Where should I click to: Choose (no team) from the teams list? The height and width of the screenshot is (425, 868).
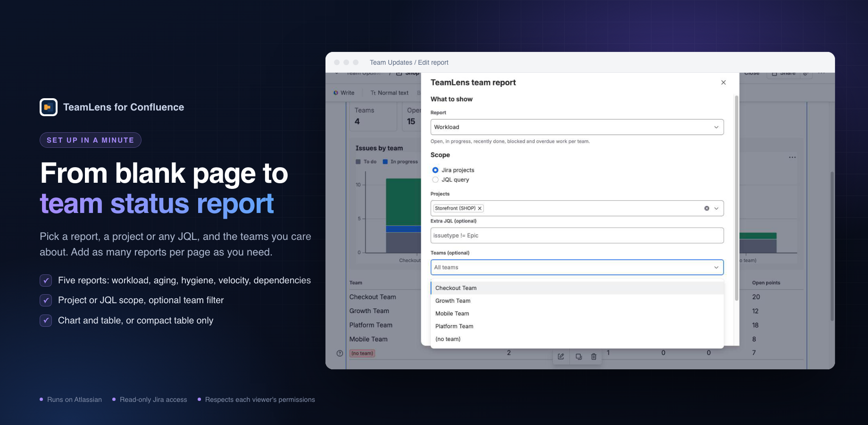pyautogui.click(x=577, y=339)
